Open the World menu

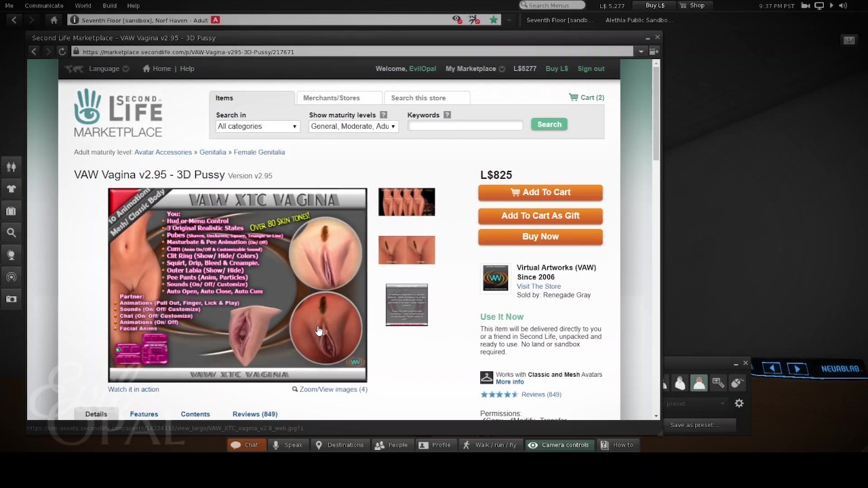[83, 5]
